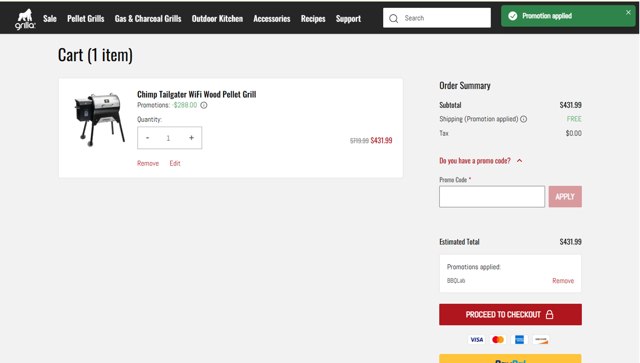Show shipping promotion info icon
The height and width of the screenshot is (363, 640).
point(524,119)
